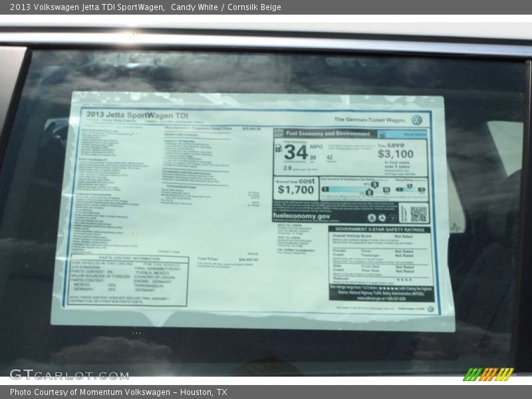The width and height of the screenshot is (532, 399).
Task: Click the QR code on the fuel label
Action: pyautogui.click(x=418, y=214)
